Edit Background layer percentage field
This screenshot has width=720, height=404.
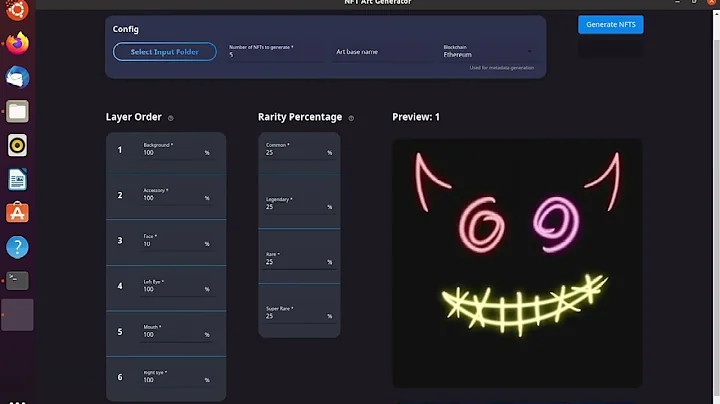coord(177,150)
